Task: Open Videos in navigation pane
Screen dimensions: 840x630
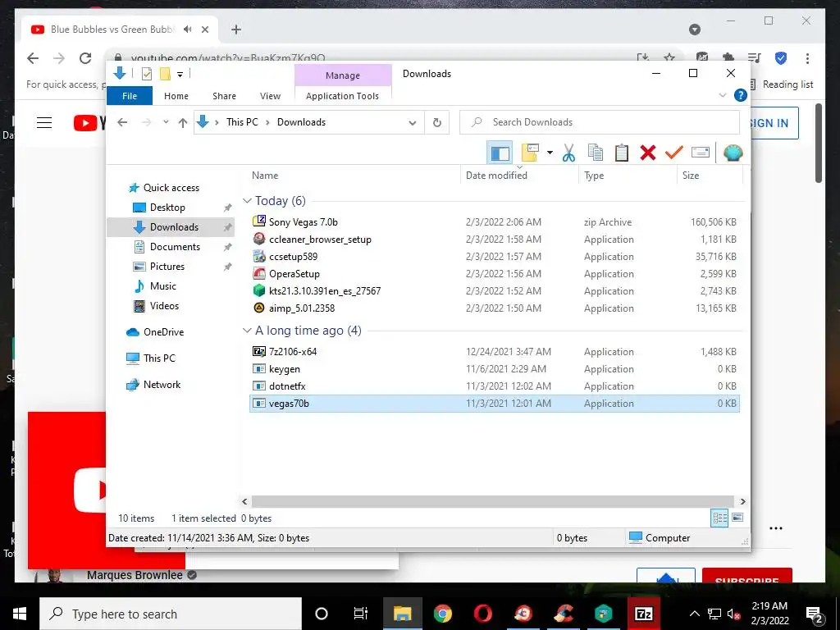Action: 164,306
